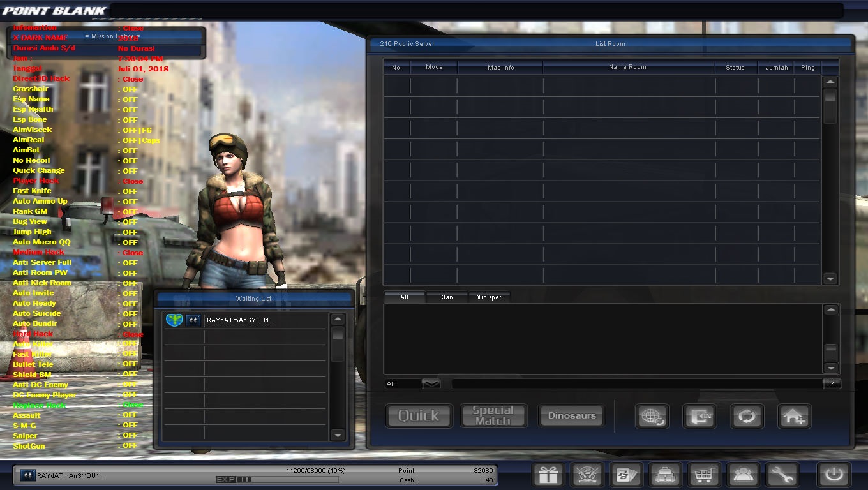Click the 216 Public Server label
Image resolution: width=868 pixels, height=490 pixels.
point(407,44)
